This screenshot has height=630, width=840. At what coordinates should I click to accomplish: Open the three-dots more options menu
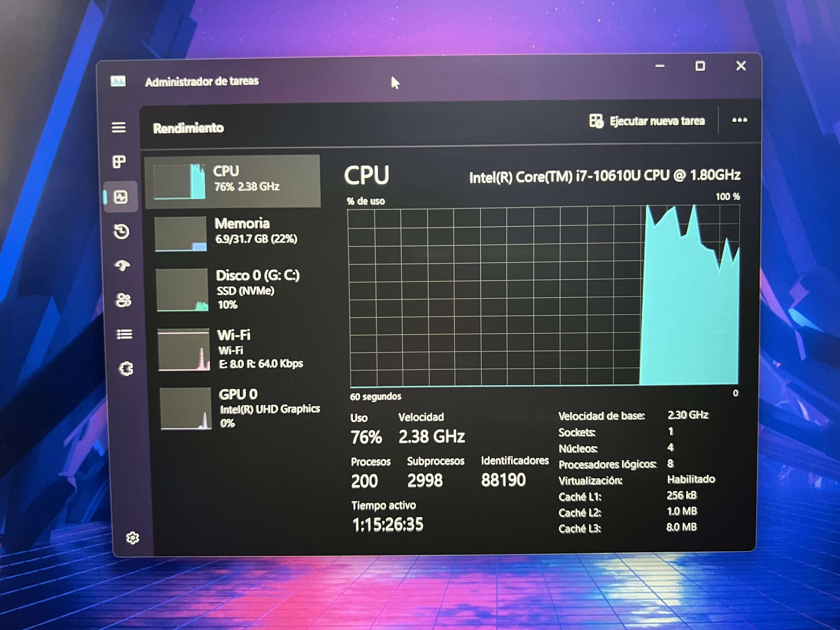tap(739, 120)
